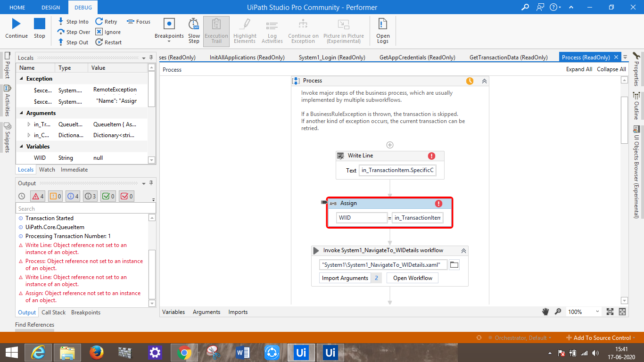Collapse the Variables group in Locals
This screenshot has height=362, width=644.
[x=22, y=147]
